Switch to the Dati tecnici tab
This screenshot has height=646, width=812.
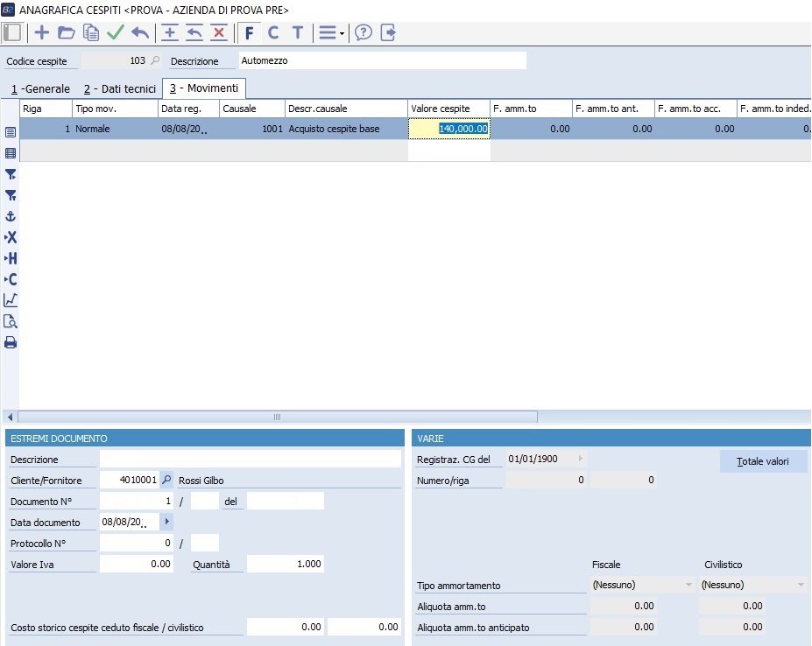click(120, 88)
